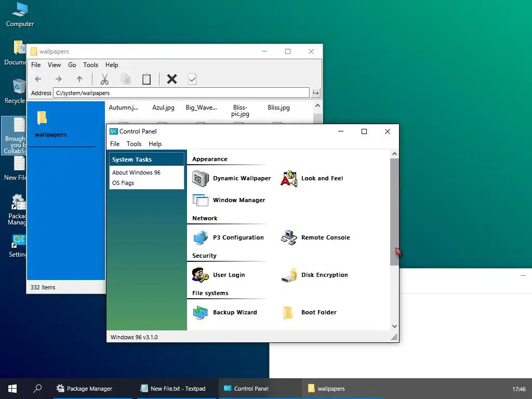
Task: Open User Login icon
Action: pos(200,275)
